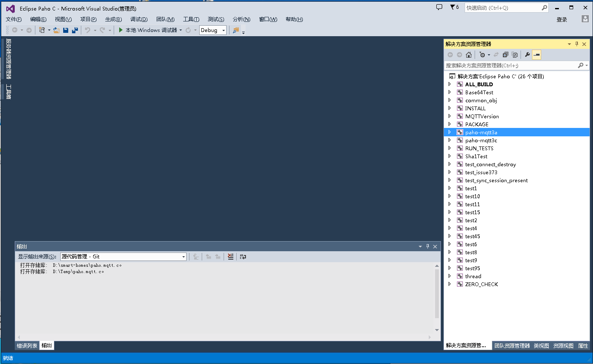Click the Quick Launch search field

pos(503,8)
